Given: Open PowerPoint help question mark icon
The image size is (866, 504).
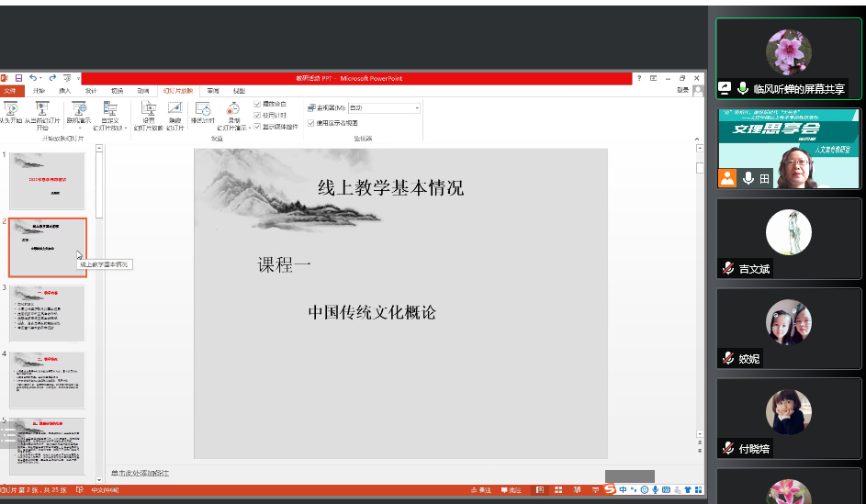Looking at the screenshot, I should (639, 79).
